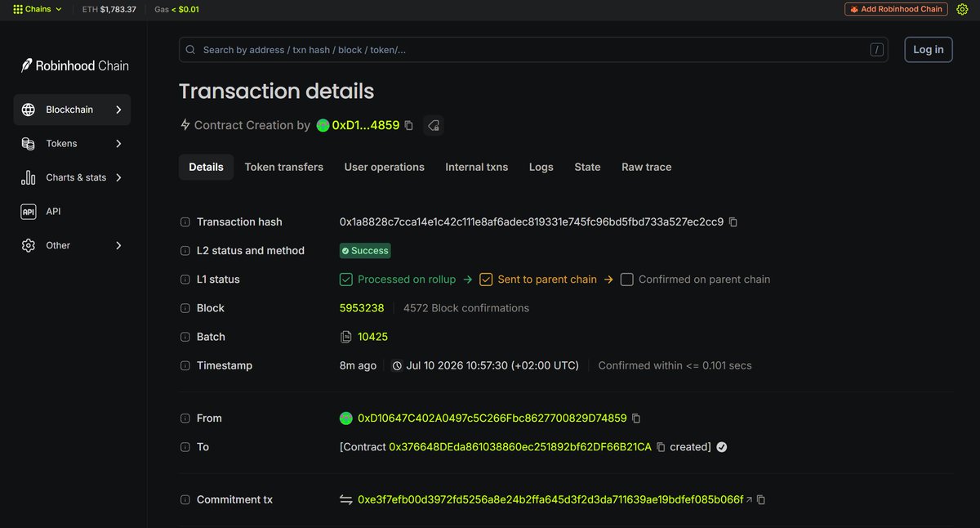Screen dimensions: 980x528
Task: Switch to the Token transfers tab
Action: (x=284, y=167)
